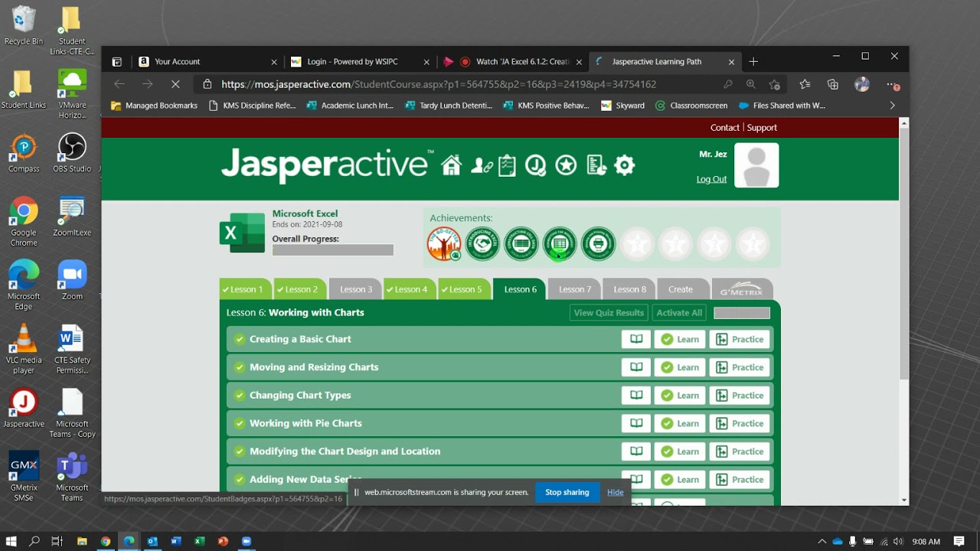
Task: Click the Overall Progress bar
Action: pos(333,250)
